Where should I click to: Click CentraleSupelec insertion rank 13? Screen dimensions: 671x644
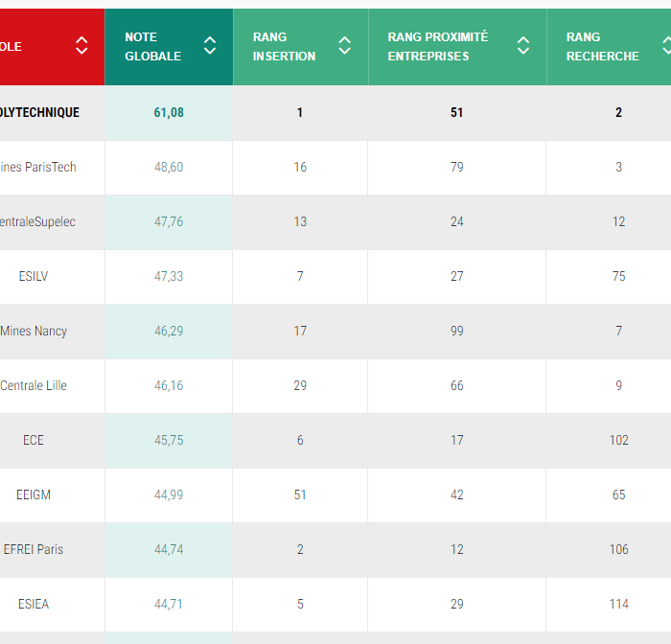[300, 221]
